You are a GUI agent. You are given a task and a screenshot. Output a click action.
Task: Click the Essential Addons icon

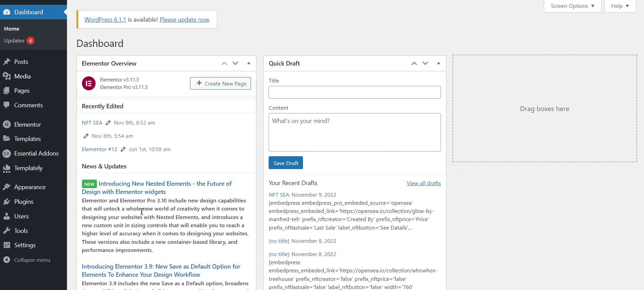(7, 153)
